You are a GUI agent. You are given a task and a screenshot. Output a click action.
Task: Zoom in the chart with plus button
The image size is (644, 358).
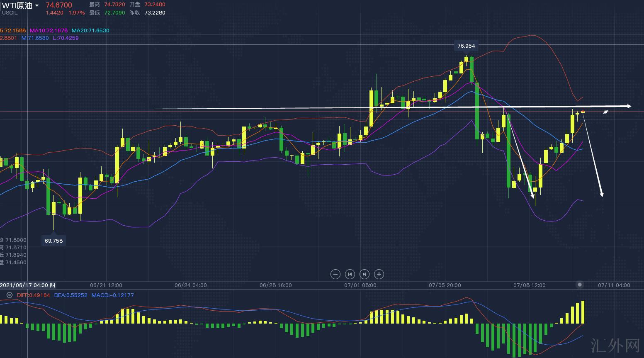point(379,274)
